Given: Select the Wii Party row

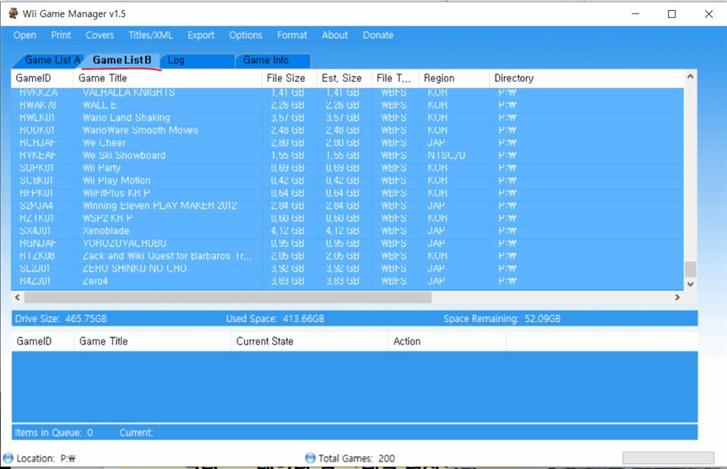Looking at the screenshot, I should click(347, 168).
